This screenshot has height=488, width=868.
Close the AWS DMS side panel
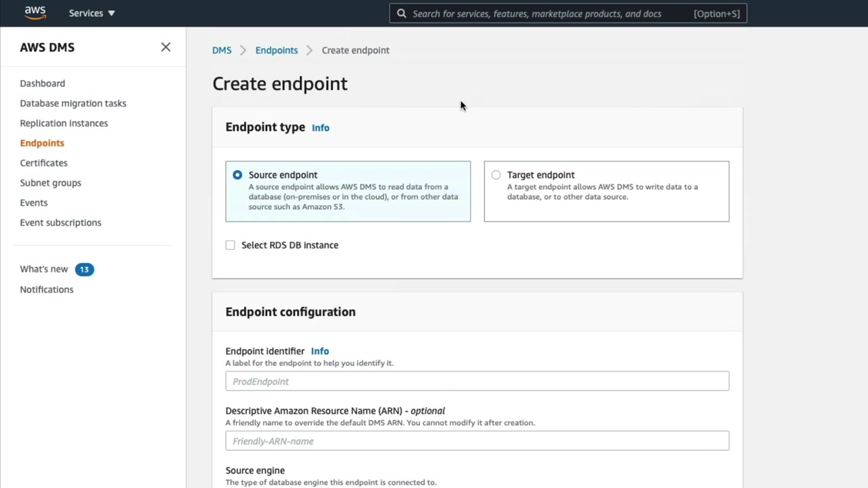(x=165, y=47)
